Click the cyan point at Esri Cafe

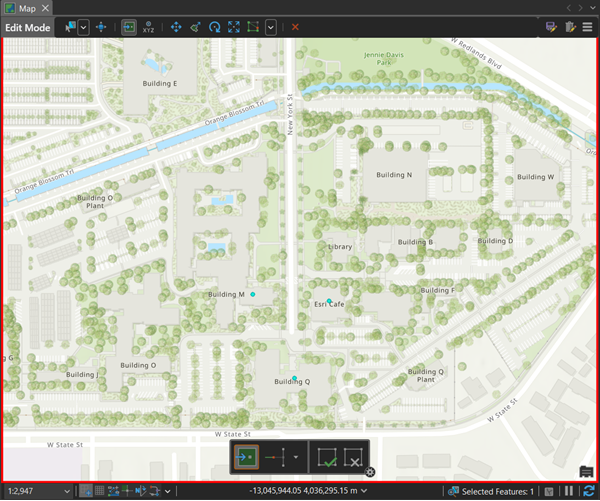tap(329, 301)
